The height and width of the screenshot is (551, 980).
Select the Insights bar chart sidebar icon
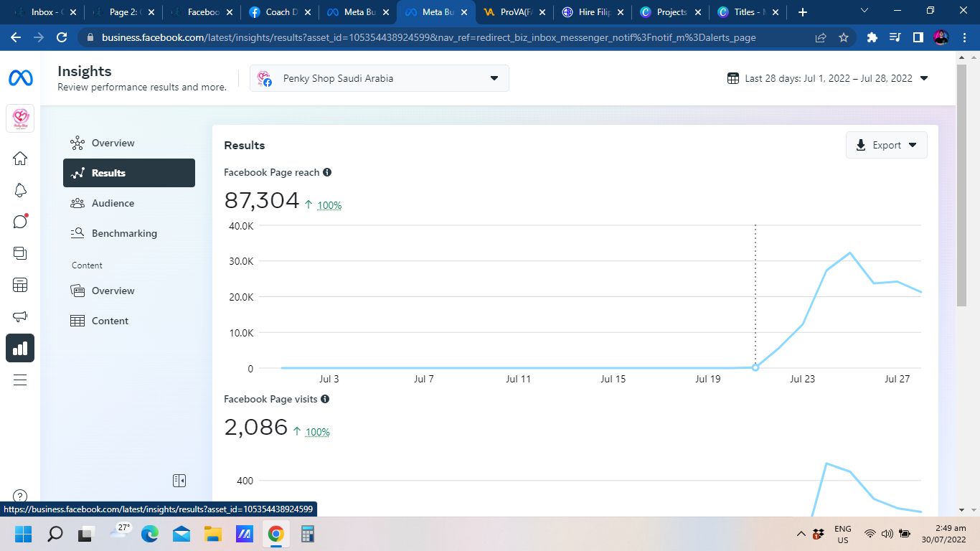click(x=20, y=348)
